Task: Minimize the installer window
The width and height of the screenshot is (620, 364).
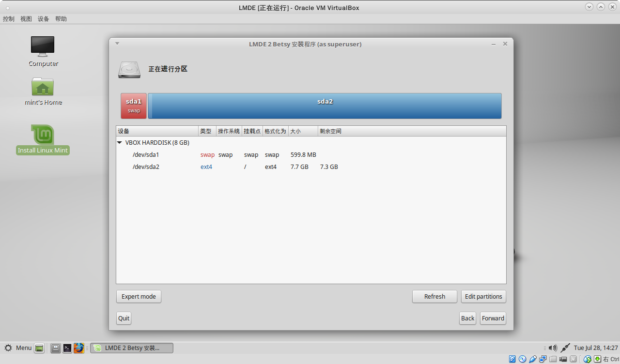Action: point(494,44)
